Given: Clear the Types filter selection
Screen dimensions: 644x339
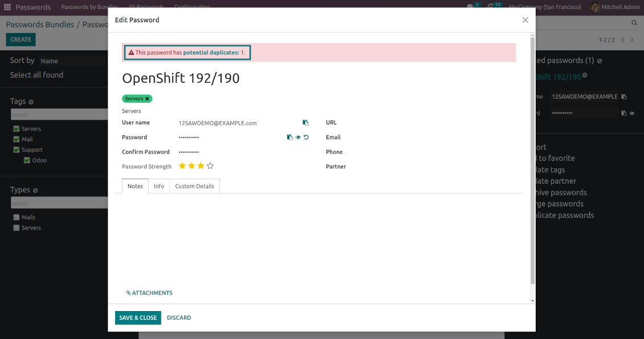Looking at the screenshot, I should tap(35, 191).
